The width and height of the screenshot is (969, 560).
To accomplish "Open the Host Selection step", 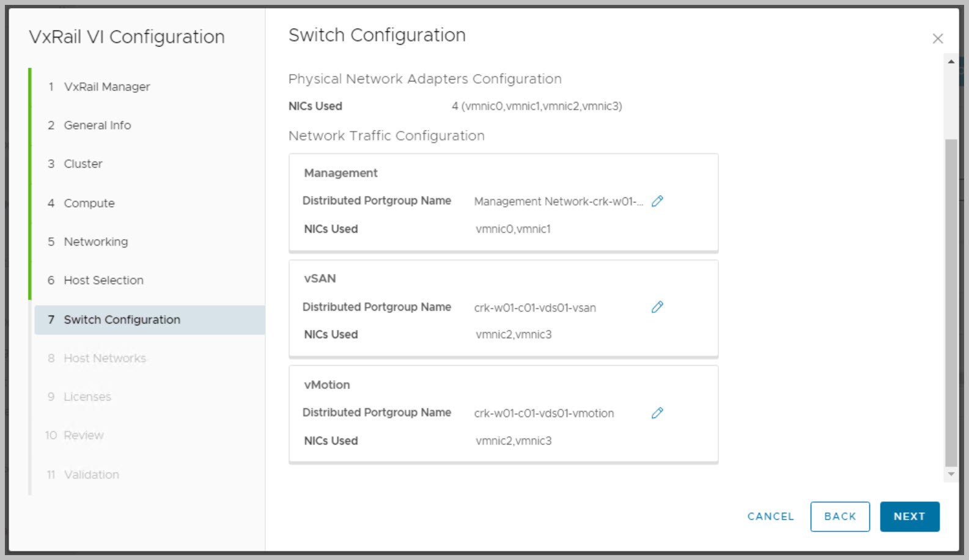I will (x=103, y=280).
